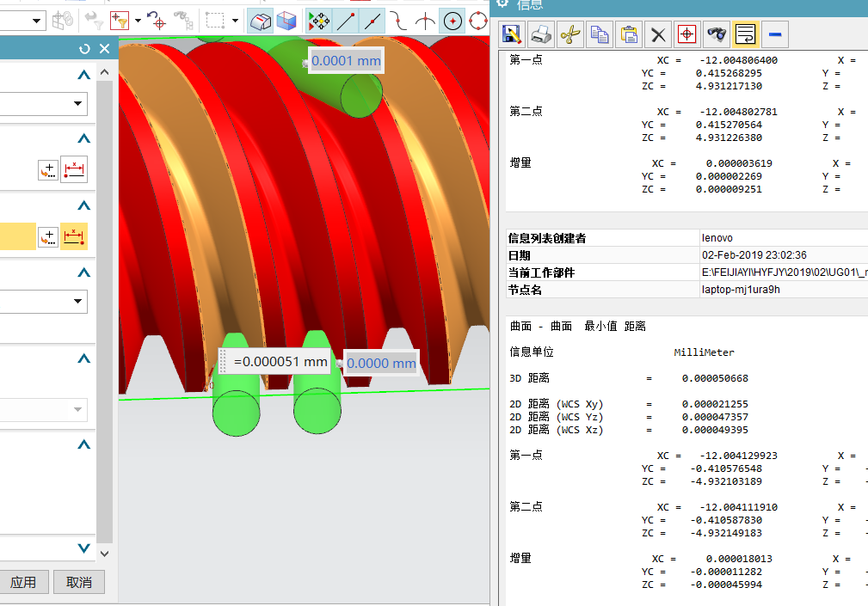Open the point dialog icon in the non-highlighted row
The image size is (868, 606).
coord(48,169)
